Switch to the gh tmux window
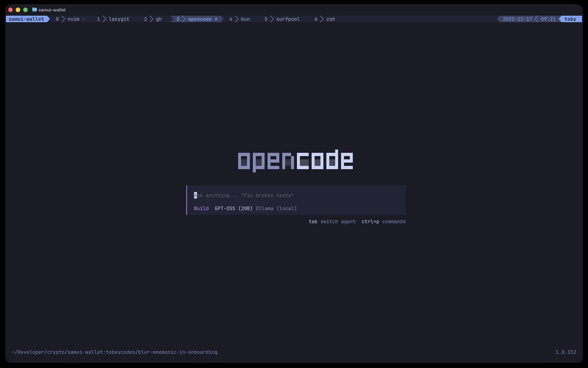The image size is (588, 368). [x=153, y=19]
